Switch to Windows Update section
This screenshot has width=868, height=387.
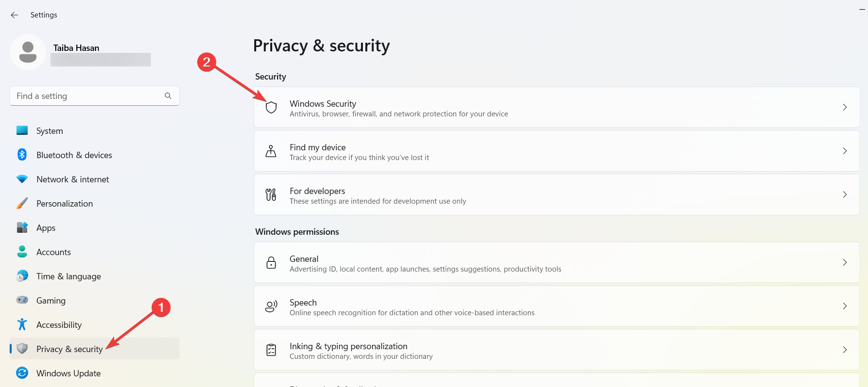pos(68,373)
